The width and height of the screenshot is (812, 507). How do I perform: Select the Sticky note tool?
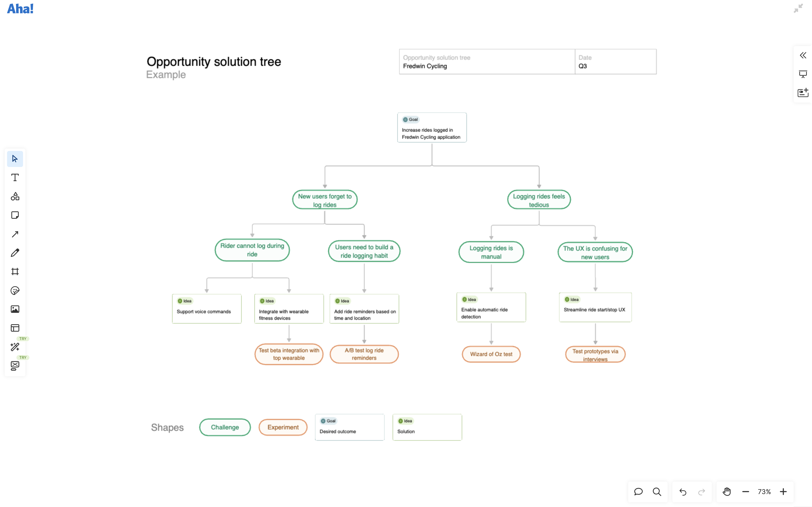[15, 215]
